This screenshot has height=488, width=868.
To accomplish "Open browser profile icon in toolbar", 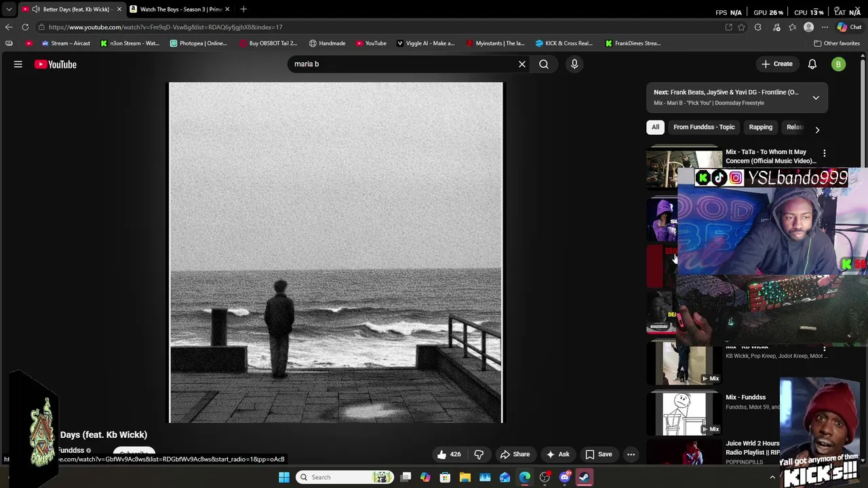I will (808, 27).
